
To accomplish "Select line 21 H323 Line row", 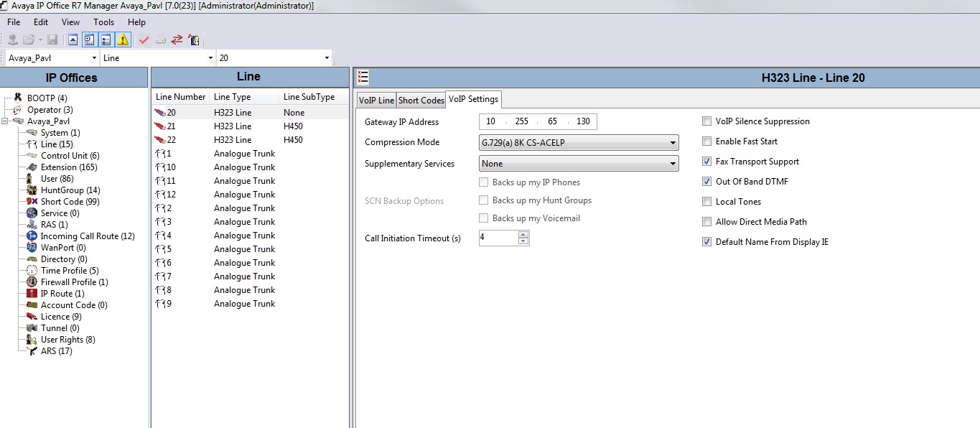I will click(251, 126).
